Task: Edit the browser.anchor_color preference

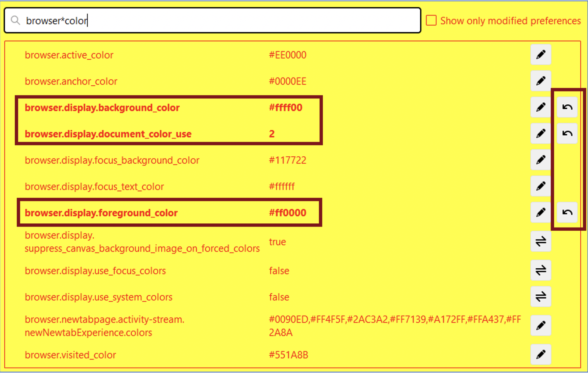Action: tap(541, 81)
